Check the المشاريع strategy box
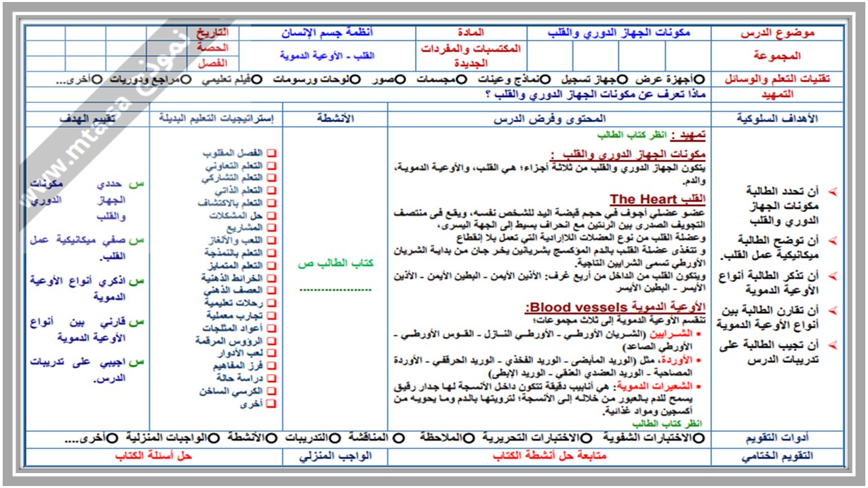The image size is (868, 488). [271, 228]
